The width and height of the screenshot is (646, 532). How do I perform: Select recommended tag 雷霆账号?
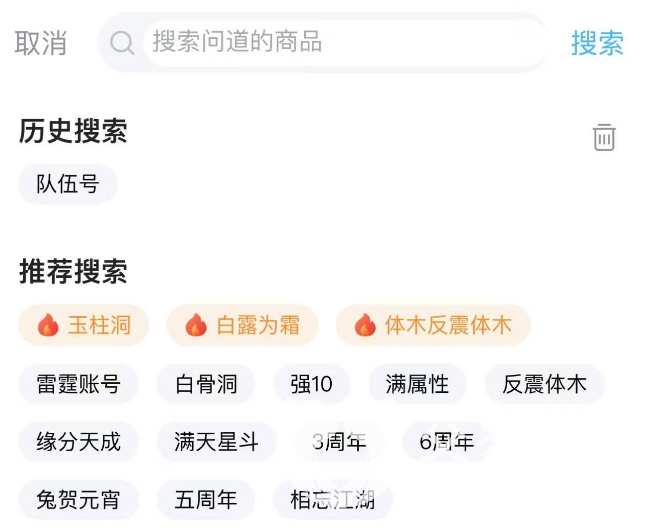(x=79, y=384)
